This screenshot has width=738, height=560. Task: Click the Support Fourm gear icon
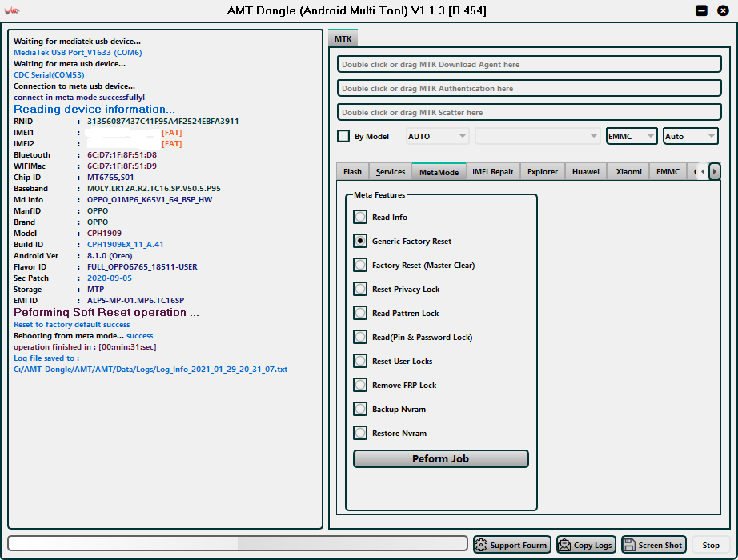[481, 545]
